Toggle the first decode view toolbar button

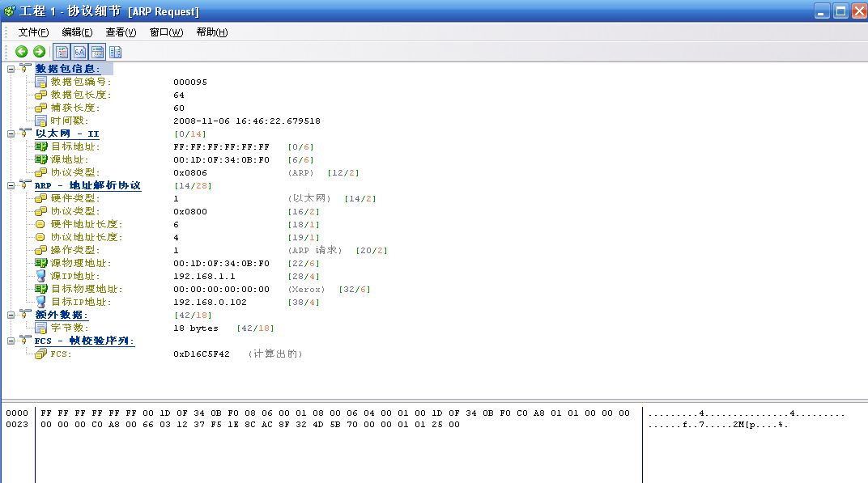62,52
